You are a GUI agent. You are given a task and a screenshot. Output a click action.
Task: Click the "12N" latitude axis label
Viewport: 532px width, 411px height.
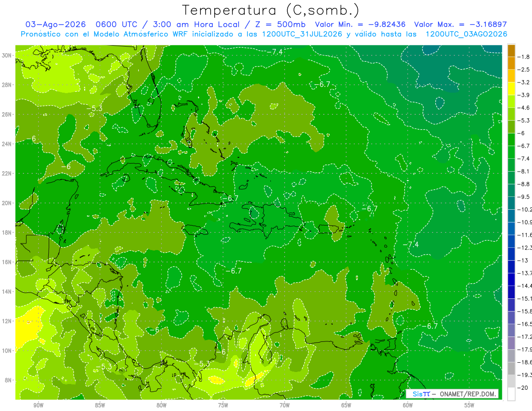pos(7,321)
